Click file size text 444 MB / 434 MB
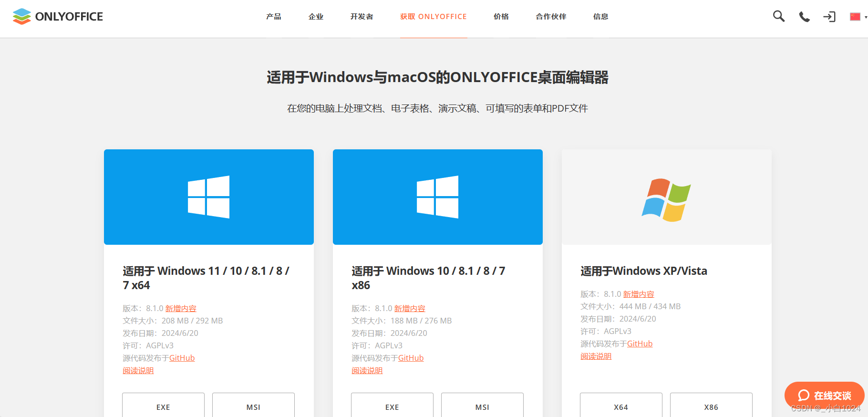The height and width of the screenshot is (417, 868). (x=650, y=306)
